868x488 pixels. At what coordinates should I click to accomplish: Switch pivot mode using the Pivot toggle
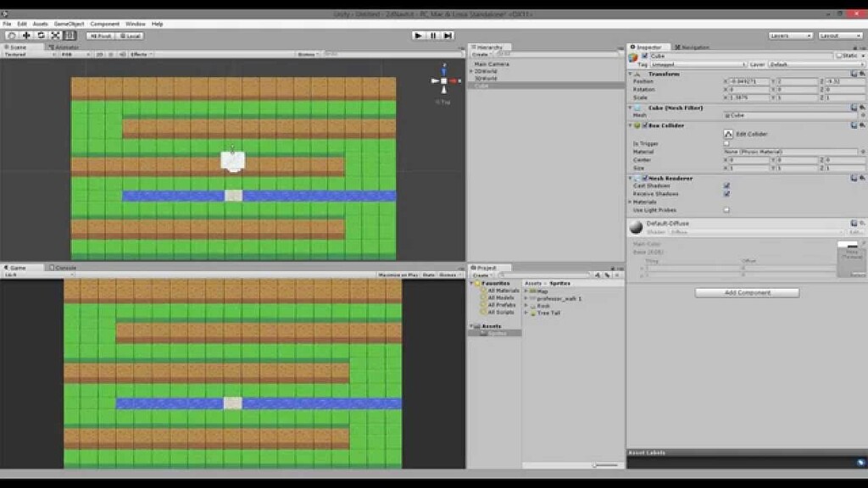[99, 36]
